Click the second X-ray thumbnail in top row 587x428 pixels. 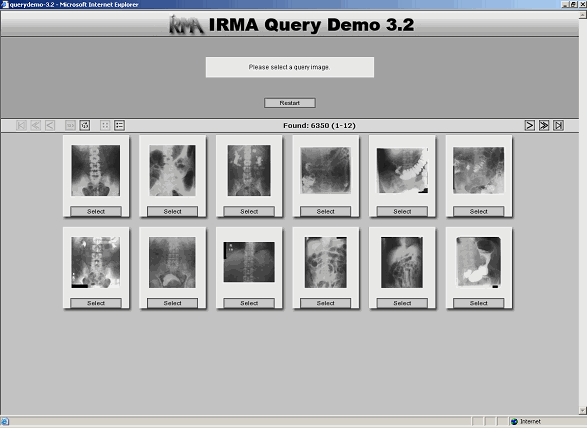point(172,170)
